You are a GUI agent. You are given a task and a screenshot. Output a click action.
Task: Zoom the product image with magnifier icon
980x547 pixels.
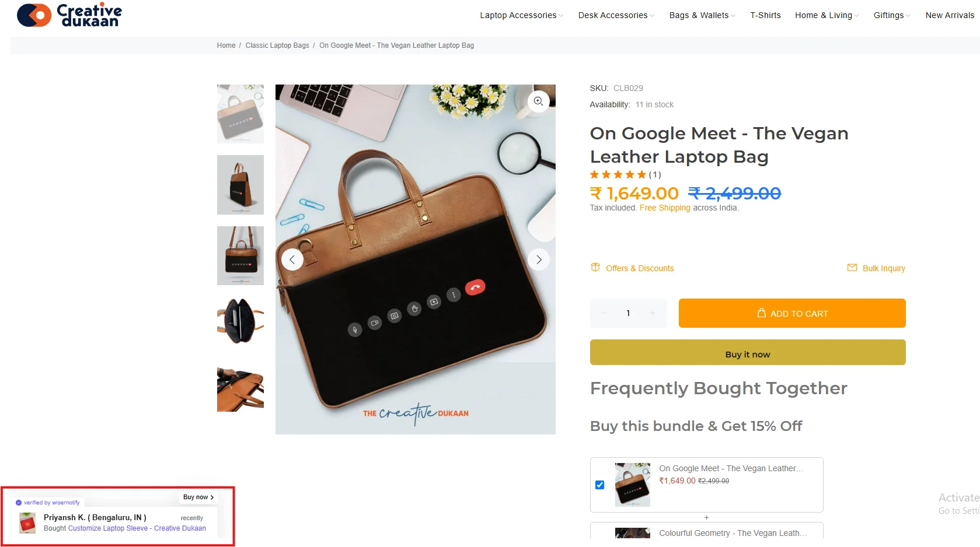(538, 101)
